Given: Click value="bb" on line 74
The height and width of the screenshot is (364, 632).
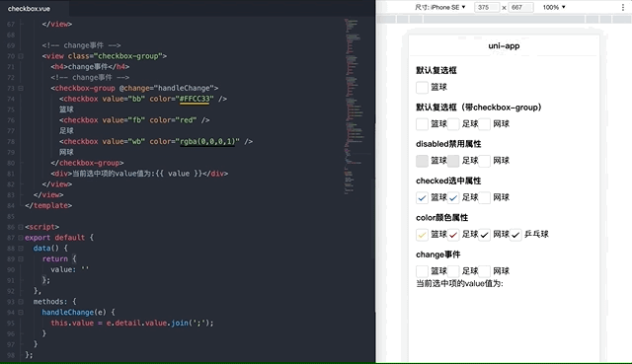Looking at the screenshot, I should click(x=123, y=99).
